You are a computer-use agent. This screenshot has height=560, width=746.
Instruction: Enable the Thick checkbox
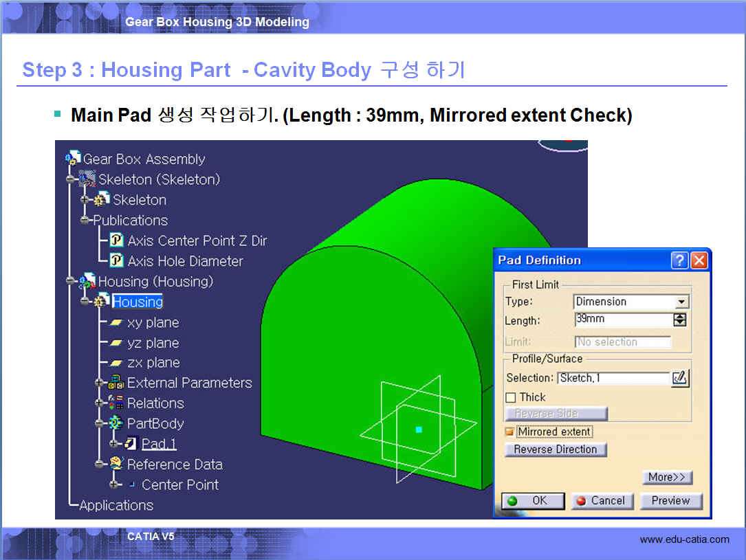coord(510,397)
